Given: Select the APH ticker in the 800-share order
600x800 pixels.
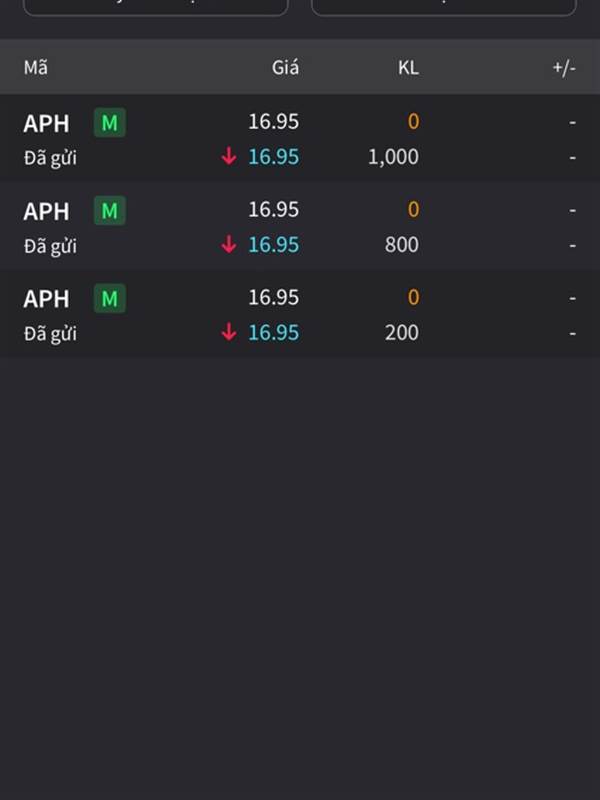Looking at the screenshot, I should (x=46, y=211).
